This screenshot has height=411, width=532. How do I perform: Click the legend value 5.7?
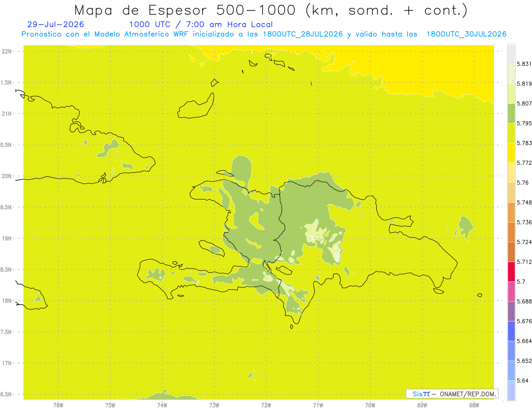point(520,282)
